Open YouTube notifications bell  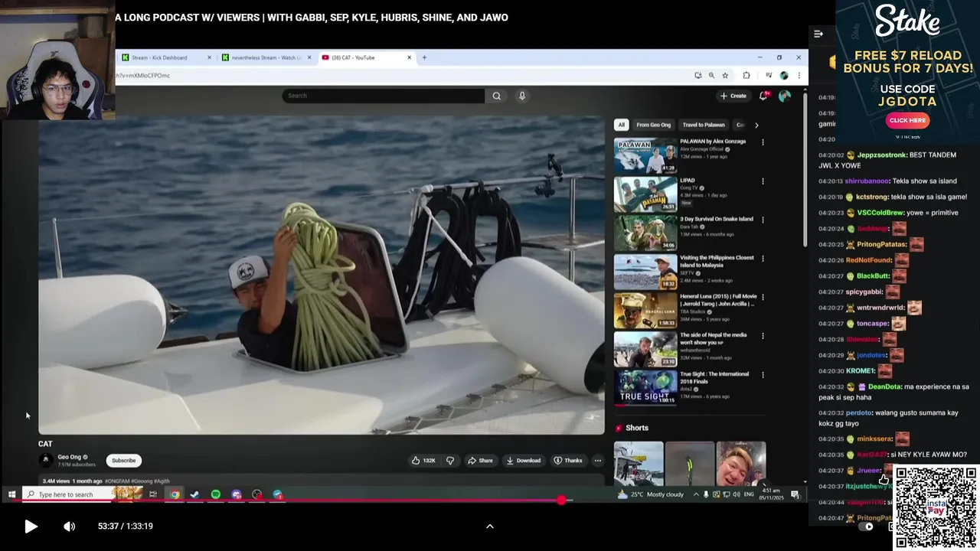pyautogui.click(x=763, y=96)
